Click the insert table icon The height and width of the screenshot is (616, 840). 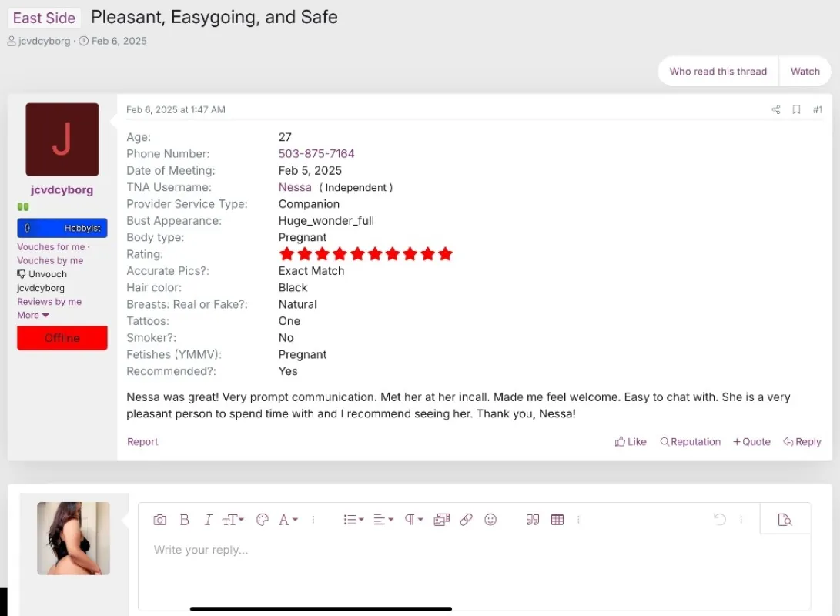click(557, 520)
